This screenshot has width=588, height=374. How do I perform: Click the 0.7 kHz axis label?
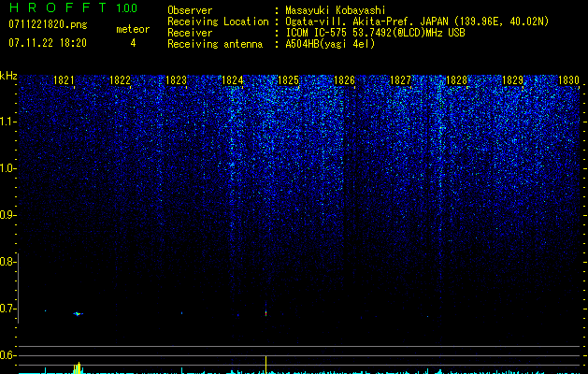pyautogui.click(x=7, y=309)
